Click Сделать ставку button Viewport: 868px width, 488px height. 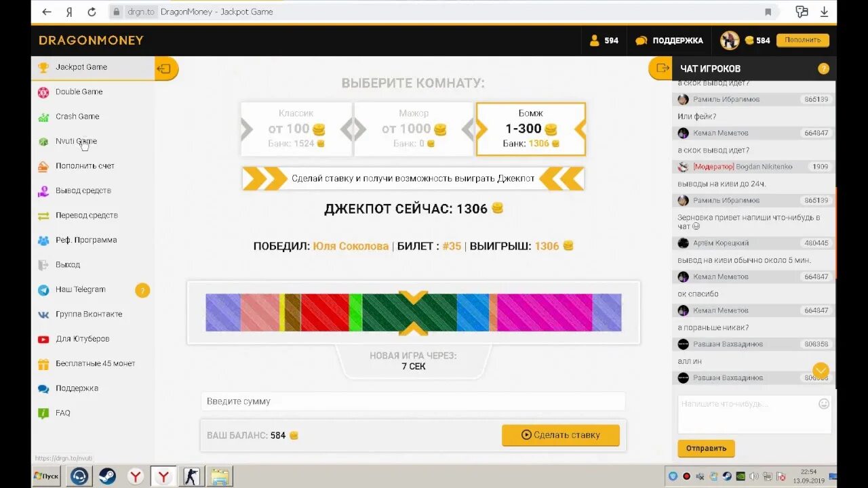tap(561, 435)
